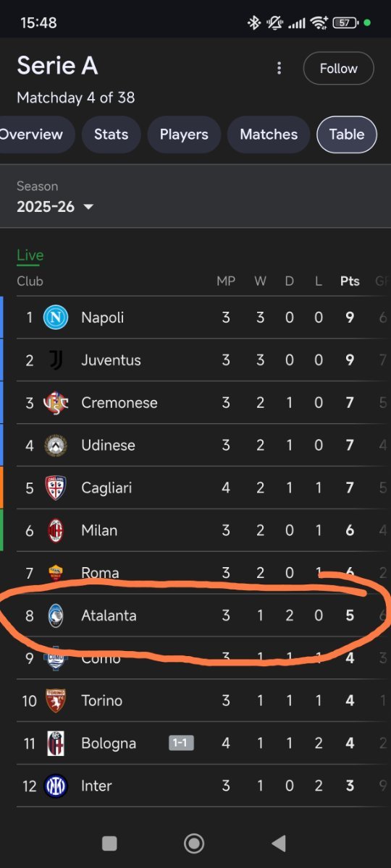
Task: Tap the Inter club logo
Action: point(56,786)
